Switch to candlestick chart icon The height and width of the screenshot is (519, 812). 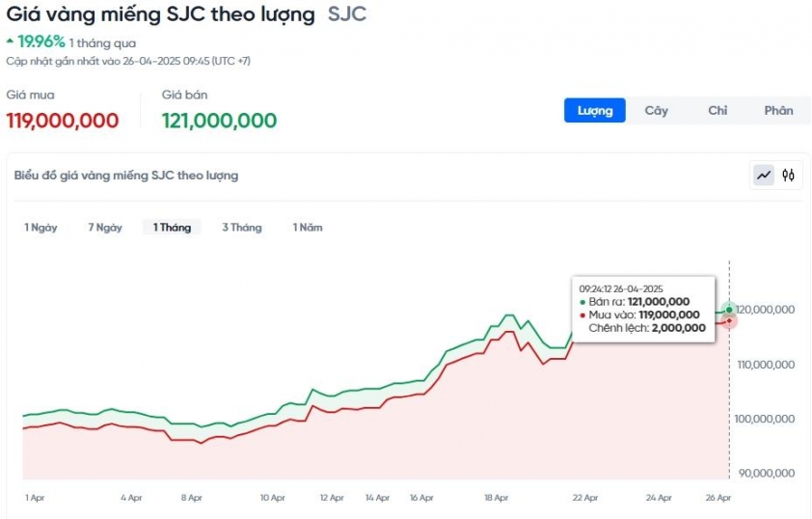tap(789, 176)
